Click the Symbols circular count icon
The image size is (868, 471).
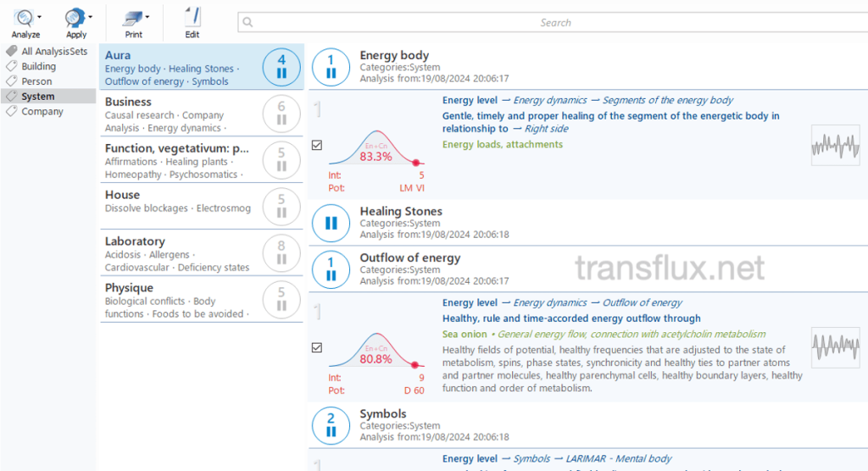[x=331, y=425]
